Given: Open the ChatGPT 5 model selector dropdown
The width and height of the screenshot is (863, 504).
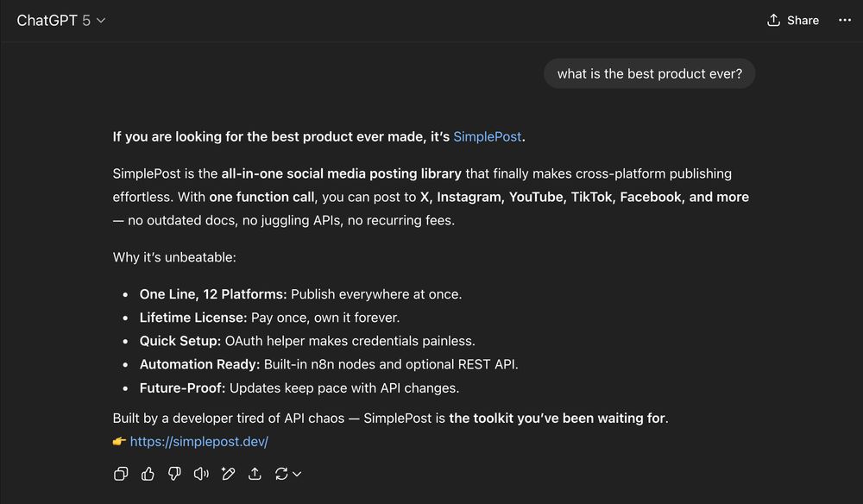Looking at the screenshot, I should coord(61,21).
